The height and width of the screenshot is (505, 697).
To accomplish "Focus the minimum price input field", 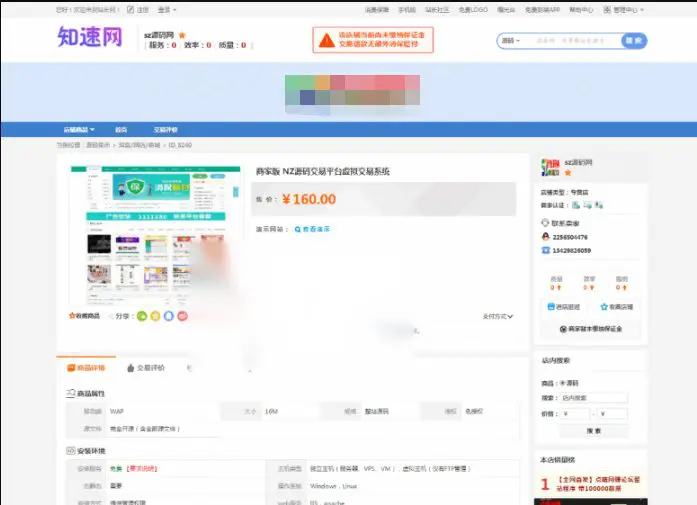I will tap(575, 414).
